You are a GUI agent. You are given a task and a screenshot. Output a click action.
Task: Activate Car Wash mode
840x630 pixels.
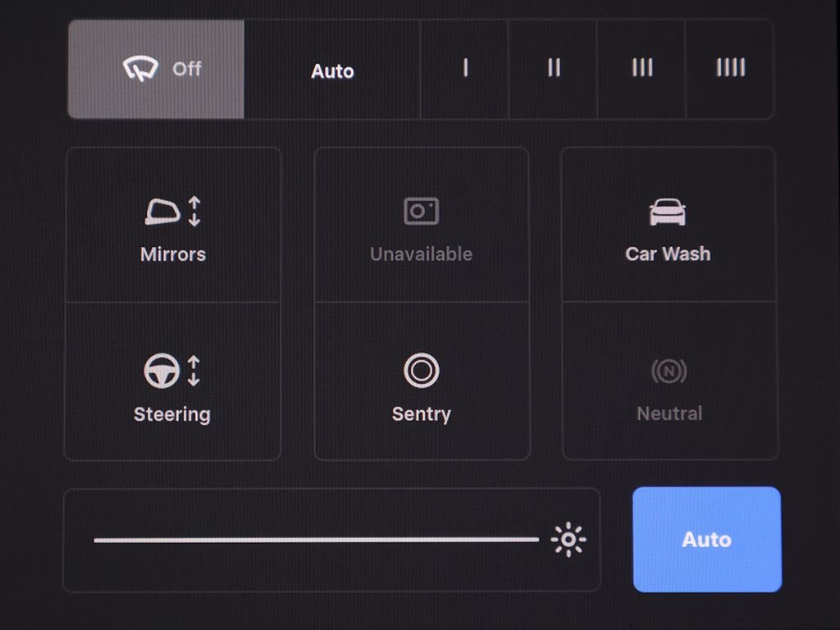point(669,225)
